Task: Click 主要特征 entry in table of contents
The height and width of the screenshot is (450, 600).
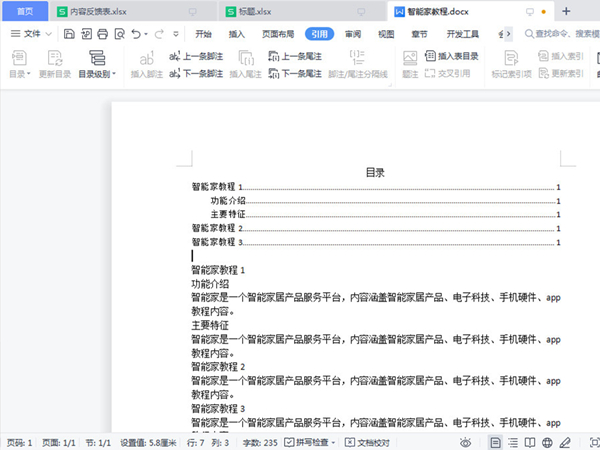Action: [227, 214]
